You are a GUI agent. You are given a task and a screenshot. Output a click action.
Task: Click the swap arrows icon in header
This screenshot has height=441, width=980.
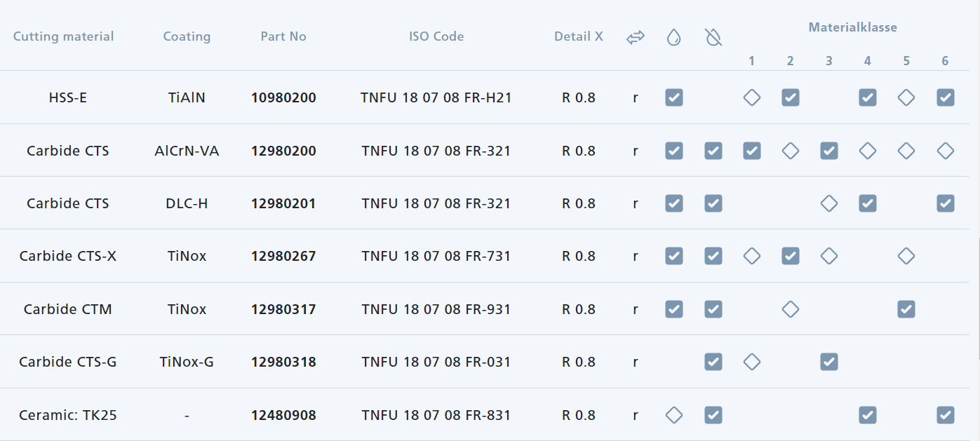[x=635, y=38]
